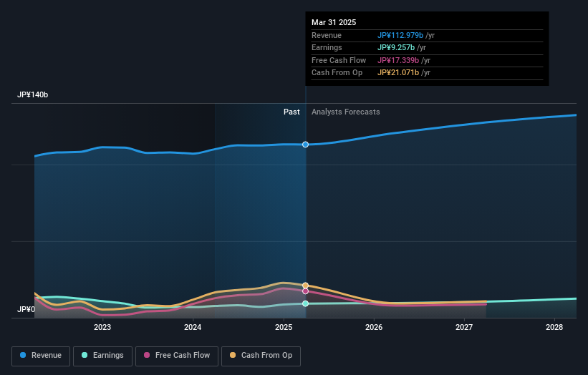This screenshot has width=588, height=375.
Task: Select the 2025 x-axis label
Action: [x=284, y=327]
